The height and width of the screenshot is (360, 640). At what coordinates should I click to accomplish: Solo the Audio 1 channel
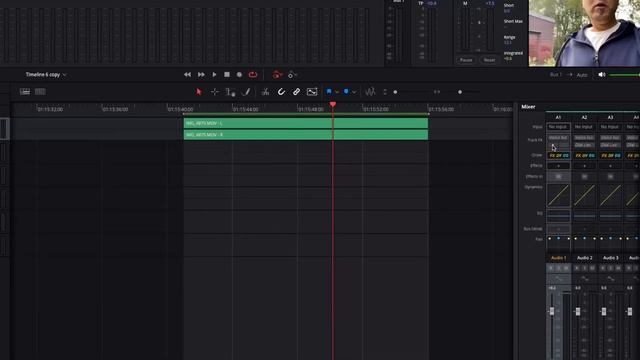coord(558,268)
